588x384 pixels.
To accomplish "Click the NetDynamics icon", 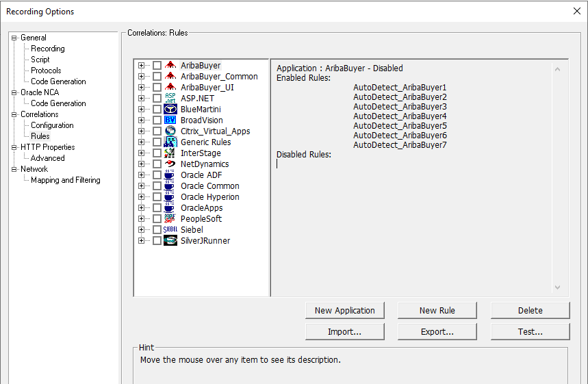I will (x=170, y=164).
